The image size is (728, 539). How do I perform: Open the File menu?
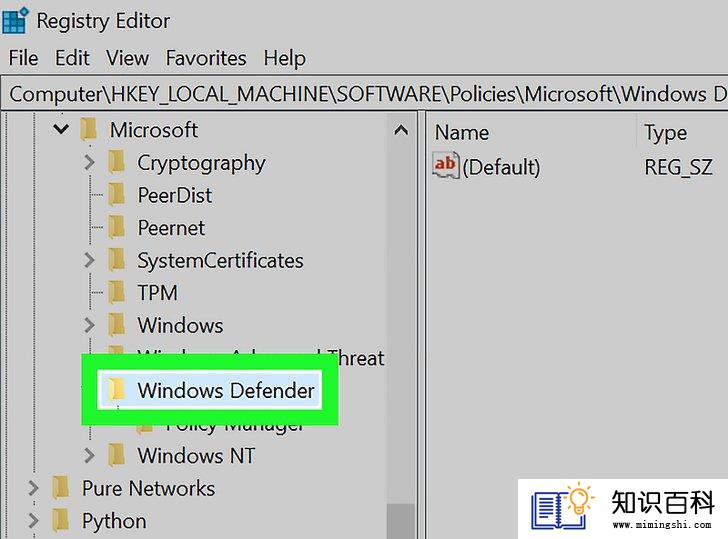[23, 58]
